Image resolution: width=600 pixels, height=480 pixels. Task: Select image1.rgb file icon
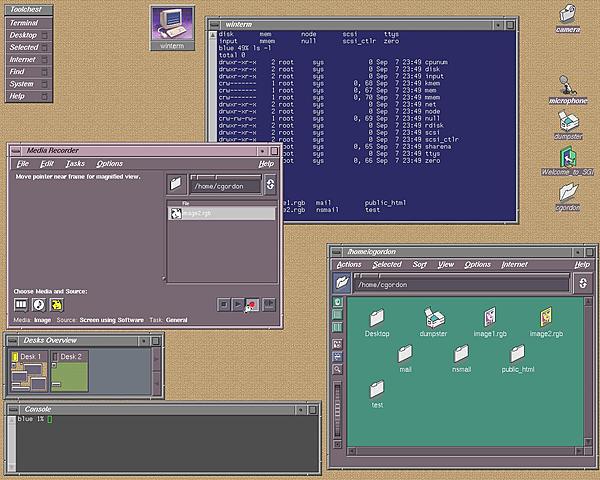pyautogui.click(x=490, y=322)
